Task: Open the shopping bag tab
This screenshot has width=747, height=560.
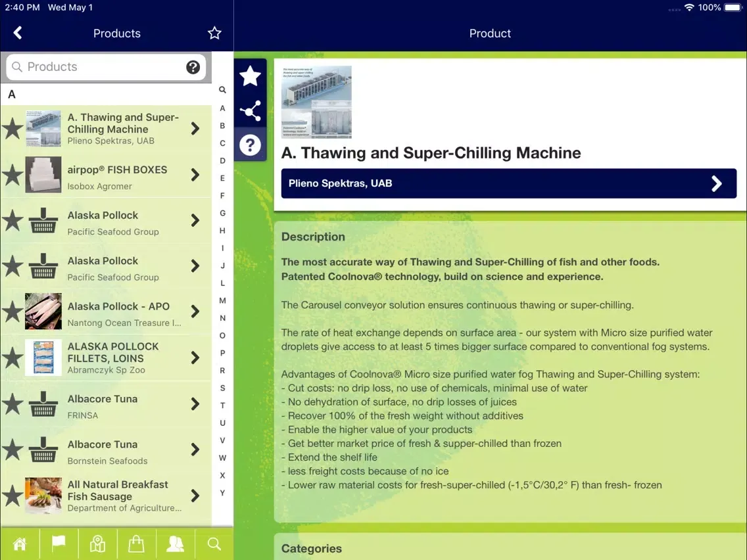Action: point(136,544)
